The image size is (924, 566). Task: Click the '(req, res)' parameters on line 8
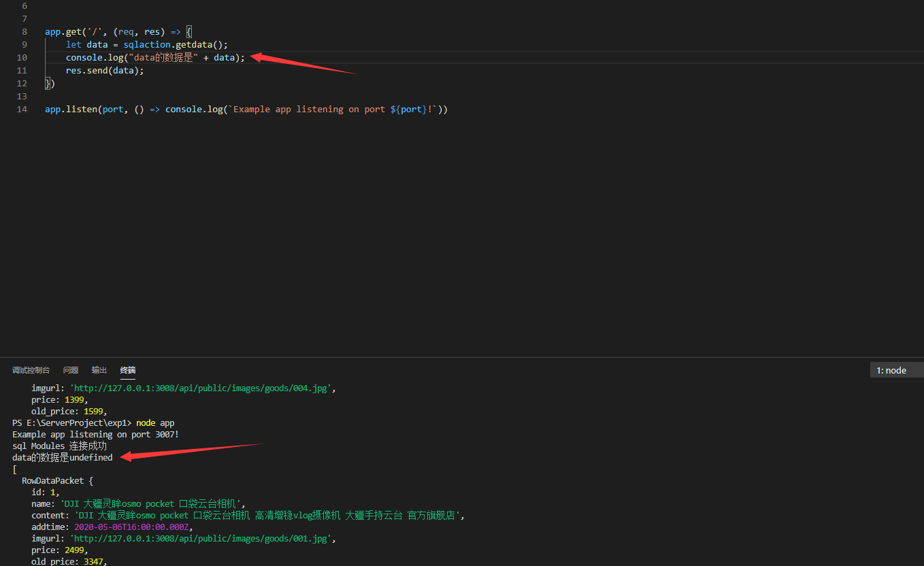click(139, 32)
